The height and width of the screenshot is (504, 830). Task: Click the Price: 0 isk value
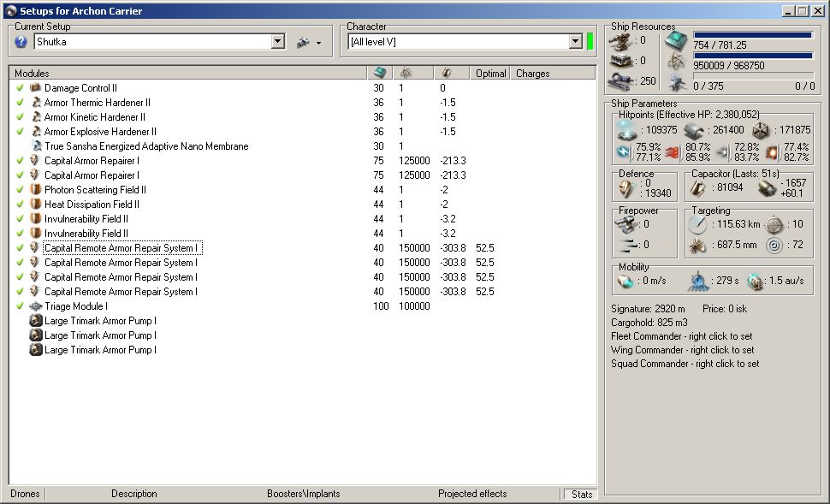pos(725,309)
